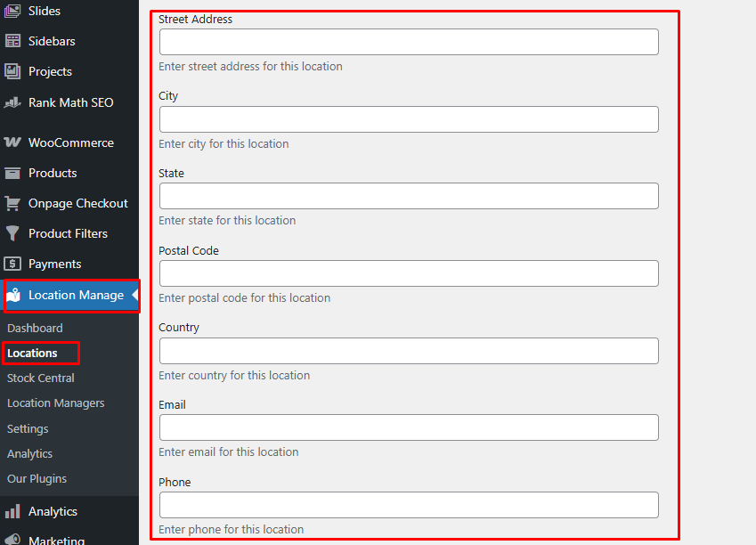This screenshot has width=756, height=545.
Task: Click the Onpage Checkout cart icon
Action: tap(12, 203)
